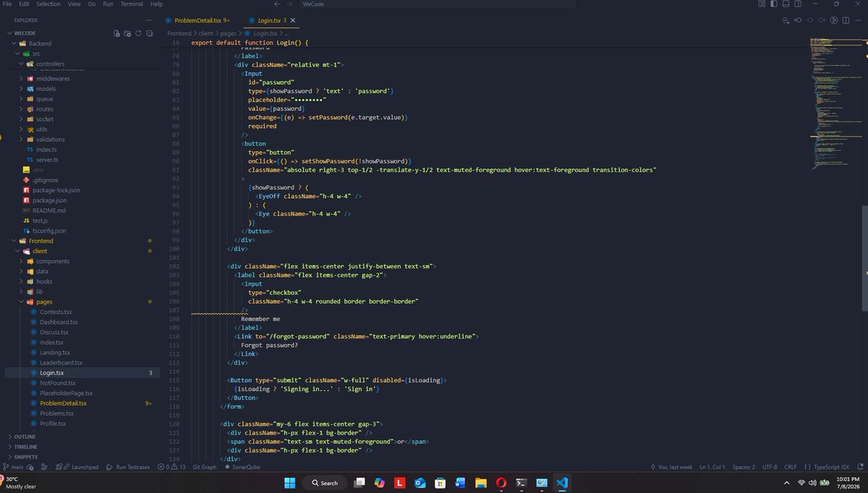Click the pages breadcrumb segment

pos(228,33)
